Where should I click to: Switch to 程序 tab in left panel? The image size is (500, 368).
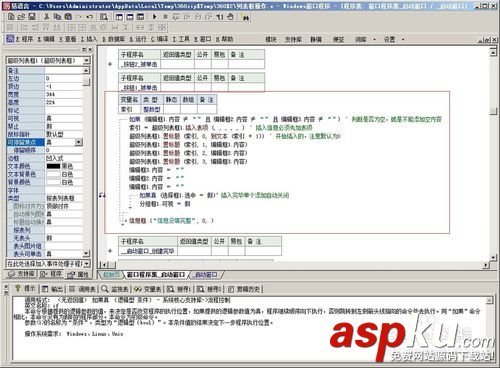(51, 274)
